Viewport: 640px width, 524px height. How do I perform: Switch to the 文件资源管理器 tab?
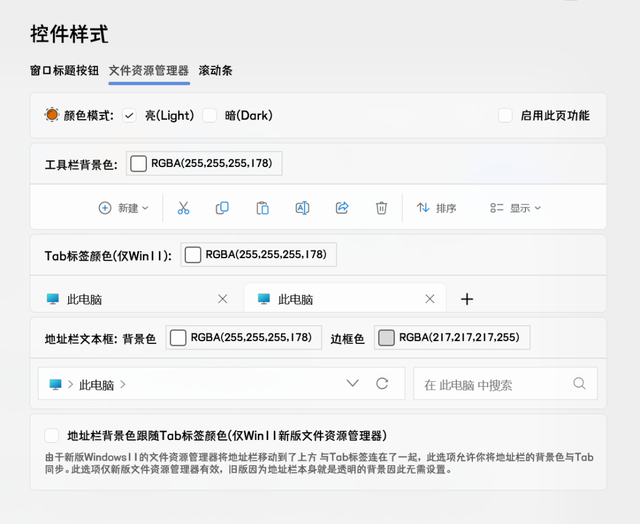pos(149,71)
